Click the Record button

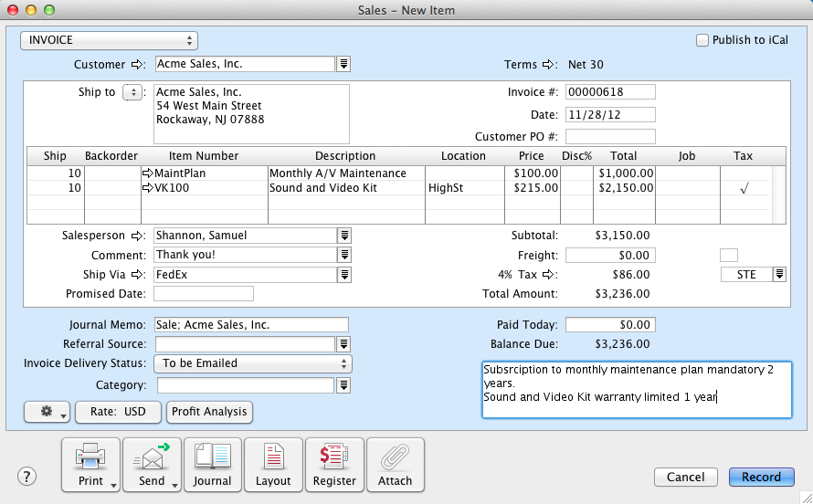point(760,477)
